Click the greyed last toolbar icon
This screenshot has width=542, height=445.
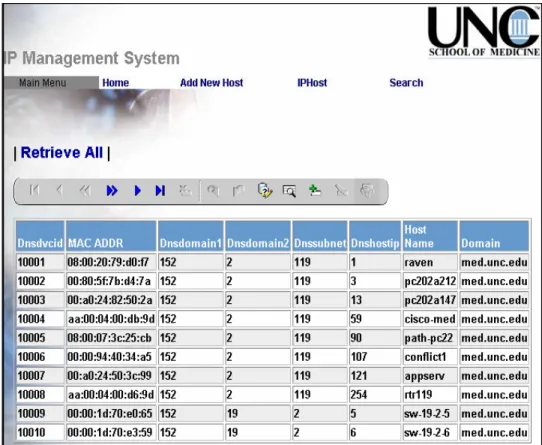click(x=367, y=190)
